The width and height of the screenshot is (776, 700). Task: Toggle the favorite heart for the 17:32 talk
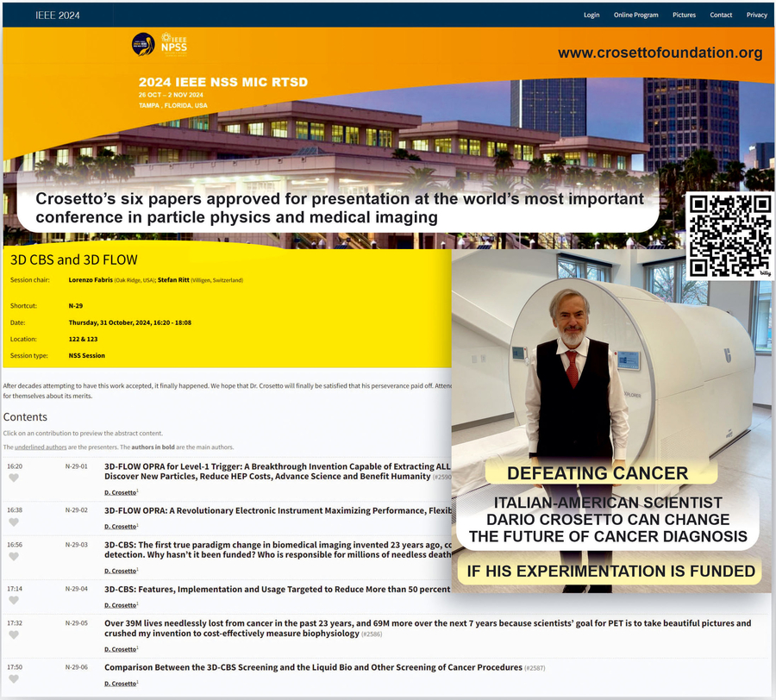13,635
